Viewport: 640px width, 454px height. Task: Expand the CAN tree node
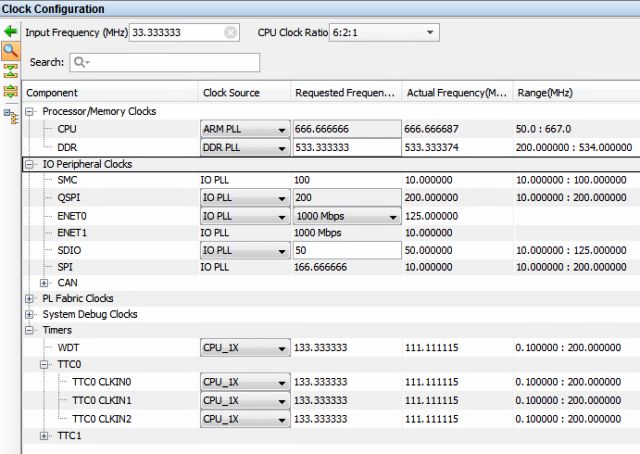(45, 283)
